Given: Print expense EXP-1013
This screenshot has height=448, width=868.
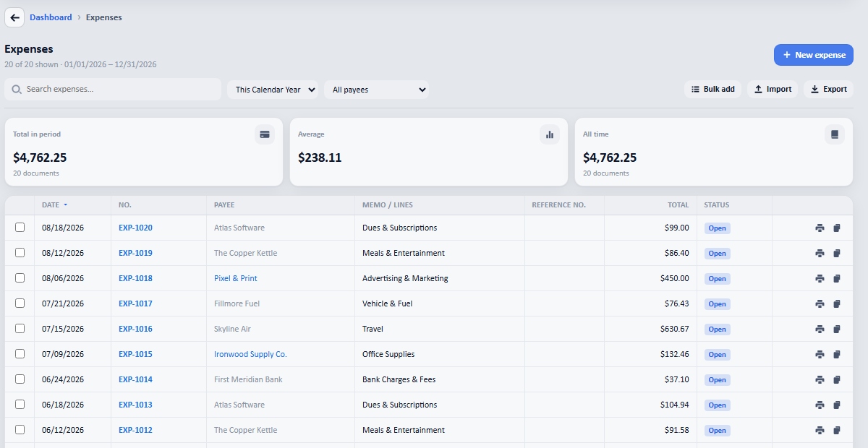Looking at the screenshot, I should pos(820,405).
